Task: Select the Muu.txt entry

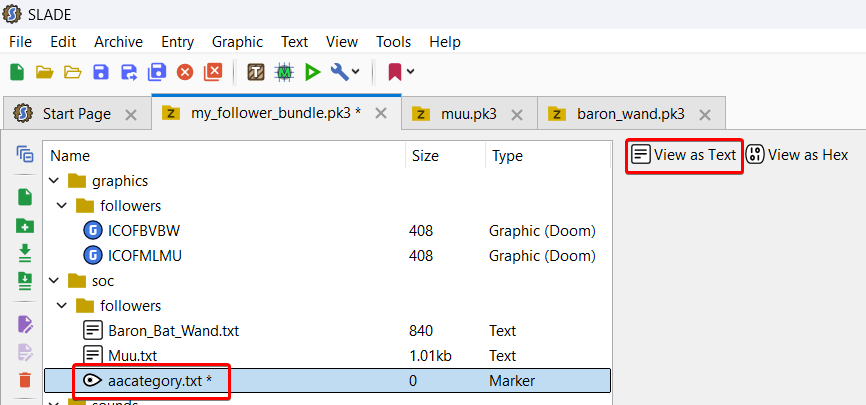Action: (327, 356)
